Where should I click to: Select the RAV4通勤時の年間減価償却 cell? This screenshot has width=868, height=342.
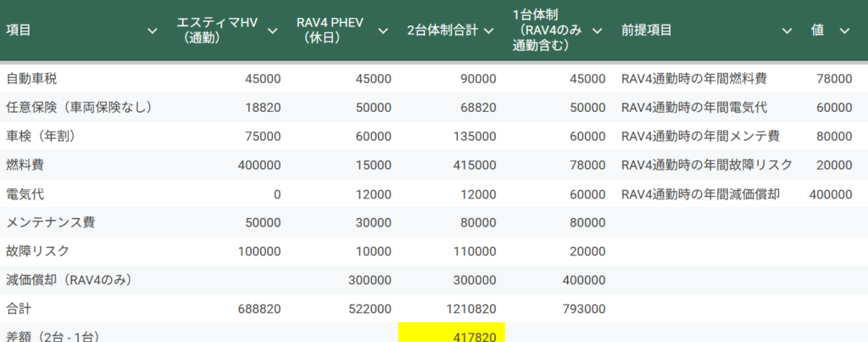(700, 194)
